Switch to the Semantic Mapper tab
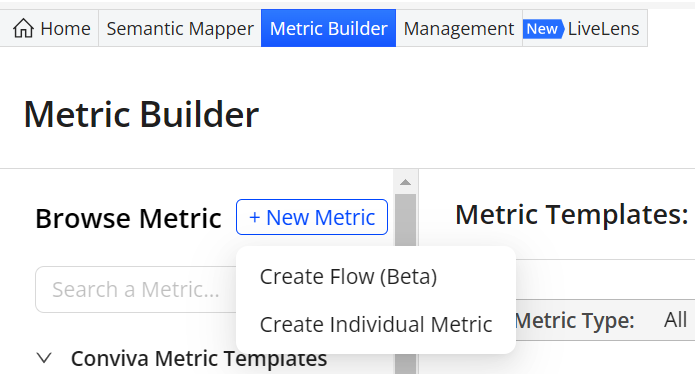The height and width of the screenshot is (374, 695). coord(180,28)
